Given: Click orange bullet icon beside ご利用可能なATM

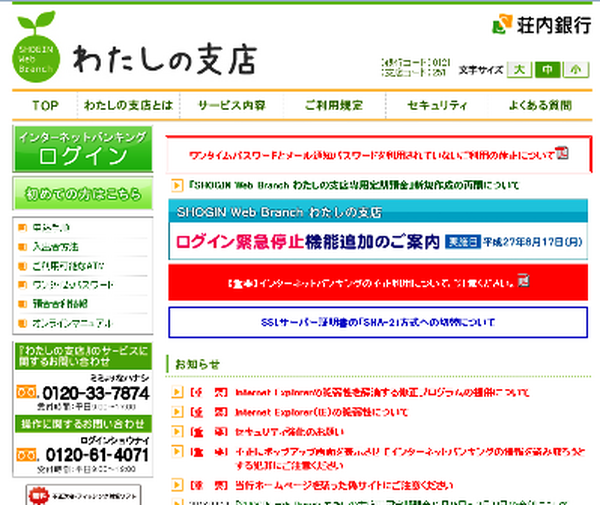Looking at the screenshot, I should pyautogui.click(x=22, y=266).
